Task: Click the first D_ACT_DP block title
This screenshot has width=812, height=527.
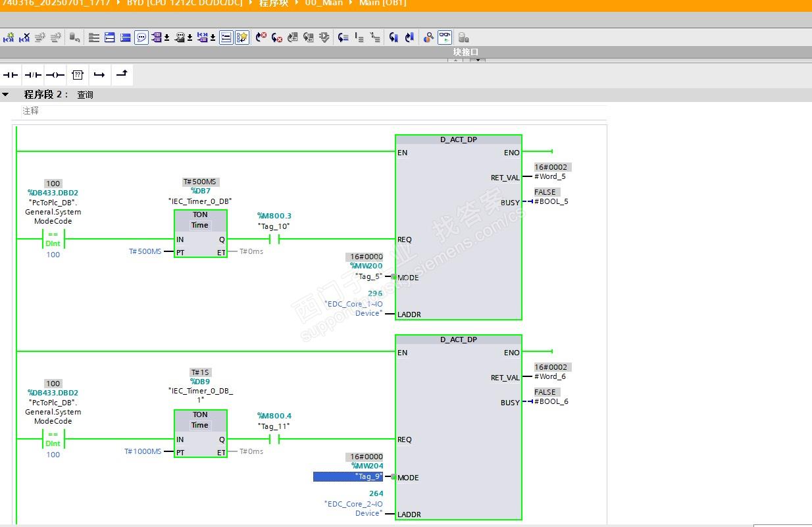Action: coord(458,140)
